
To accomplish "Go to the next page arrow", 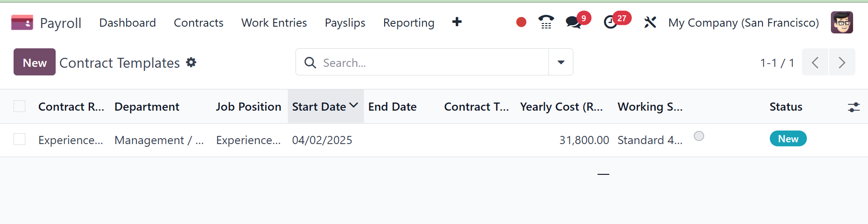I will (x=842, y=62).
